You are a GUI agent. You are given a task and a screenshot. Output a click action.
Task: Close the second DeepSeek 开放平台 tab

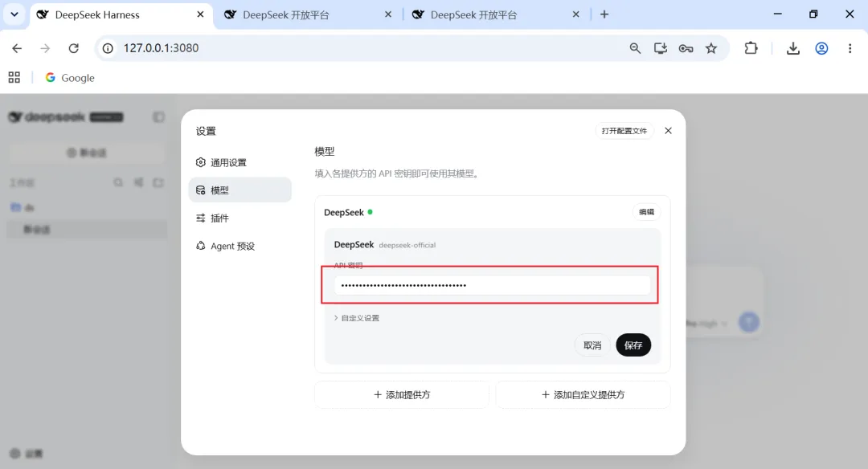pyautogui.click(x=388, y=14)
